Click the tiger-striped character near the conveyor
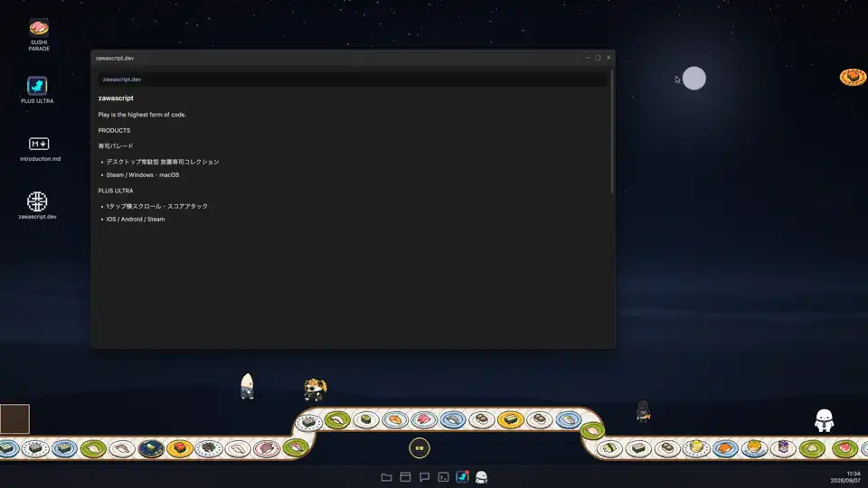This screenshot has width=868, height=488. [x=315, y=389]
